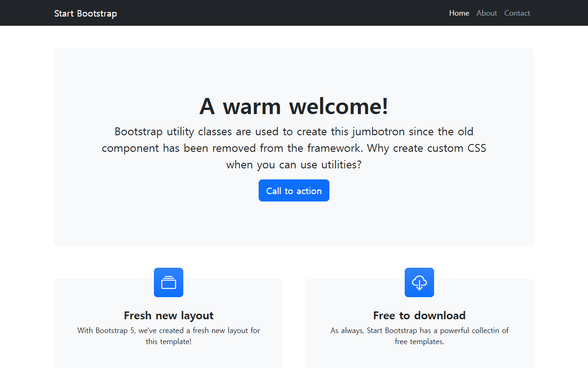This screenshot has width=588, height=368.
Task: Open the About nav item
Action: tap(487, 13)
